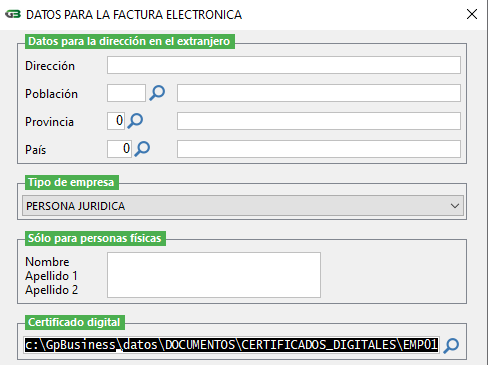This screenshot has width=488, height=365.
Task: Open the Provincia search magnifier
Action: [x=135, y=121]
